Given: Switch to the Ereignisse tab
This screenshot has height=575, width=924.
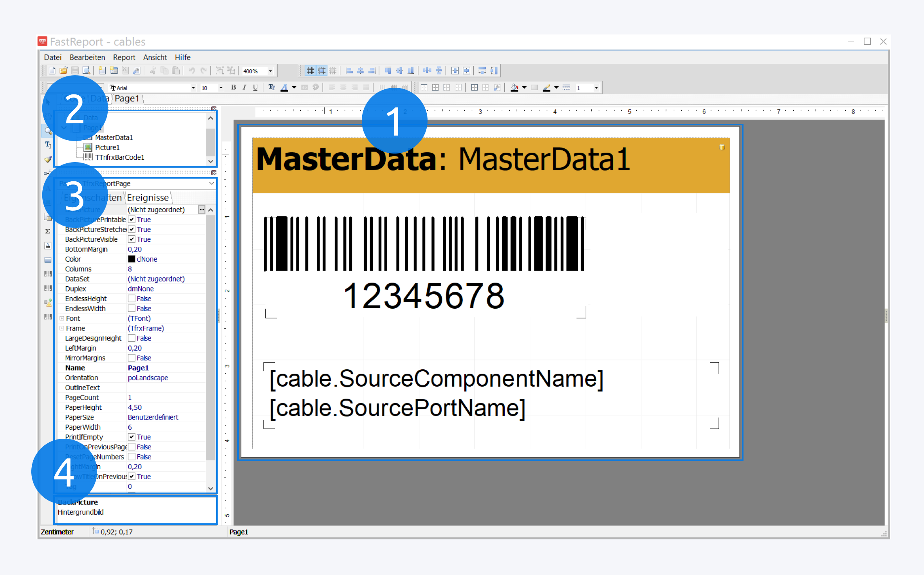Looking at the screenshot, I should pos(148,198).
